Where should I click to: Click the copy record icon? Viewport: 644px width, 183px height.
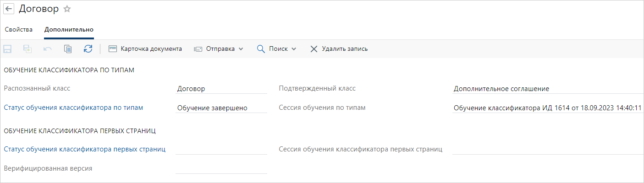pyautogui.click(x=68, y=49)
